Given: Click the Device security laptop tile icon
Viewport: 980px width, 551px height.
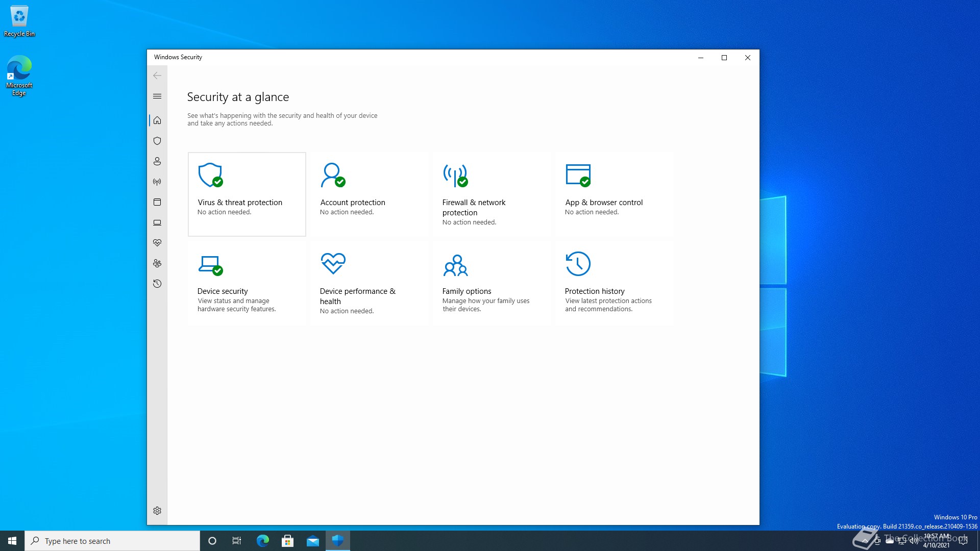Looking at the screenshot, I should [210, 265].
